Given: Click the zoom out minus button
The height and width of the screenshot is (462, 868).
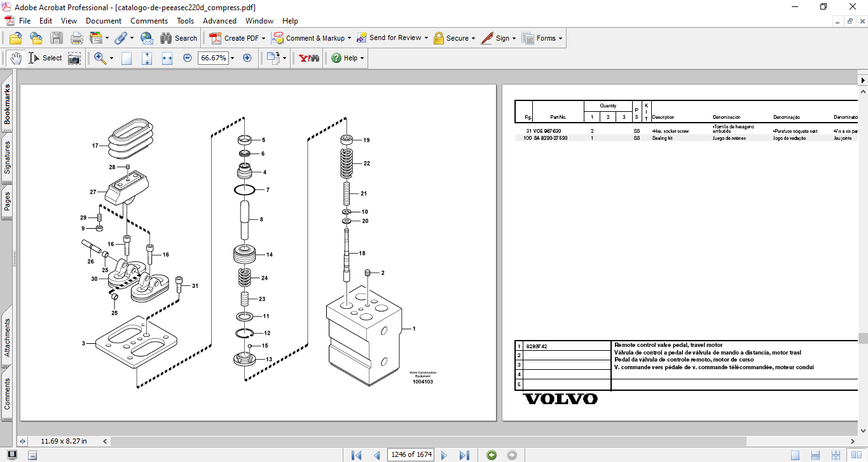Looking at the screenshot, I should [x=188, y=58].
